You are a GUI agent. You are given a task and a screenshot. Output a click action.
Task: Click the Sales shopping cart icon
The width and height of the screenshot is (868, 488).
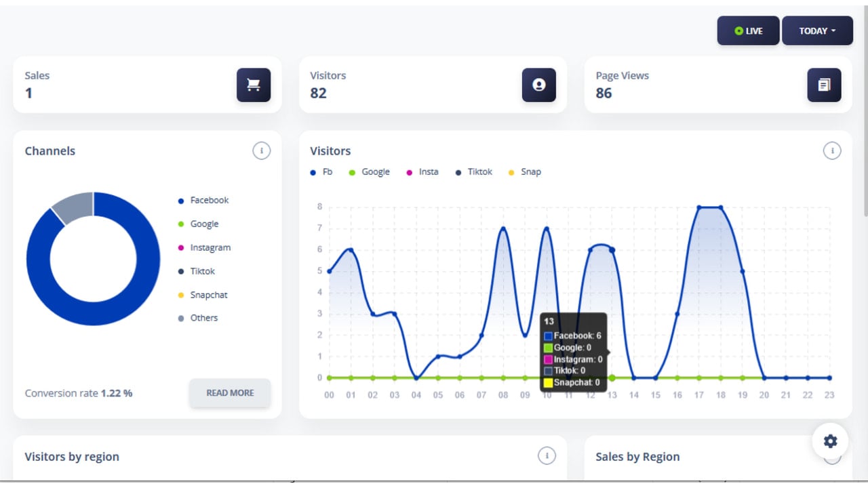[x=254, y=85]
